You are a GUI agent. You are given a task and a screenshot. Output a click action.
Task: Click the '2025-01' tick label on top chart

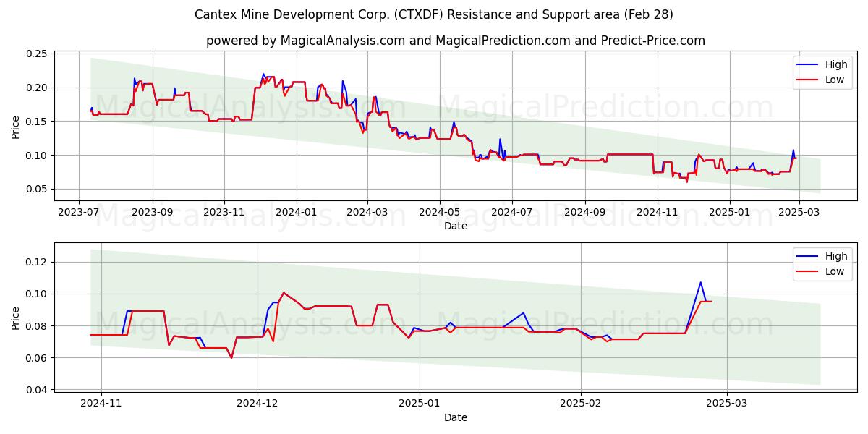730,213
